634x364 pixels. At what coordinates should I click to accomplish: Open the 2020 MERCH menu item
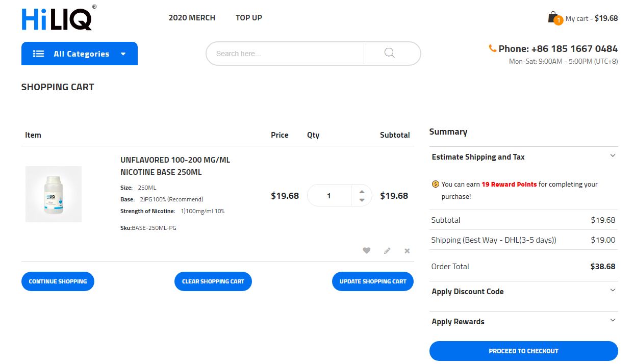tap(192, 18)
